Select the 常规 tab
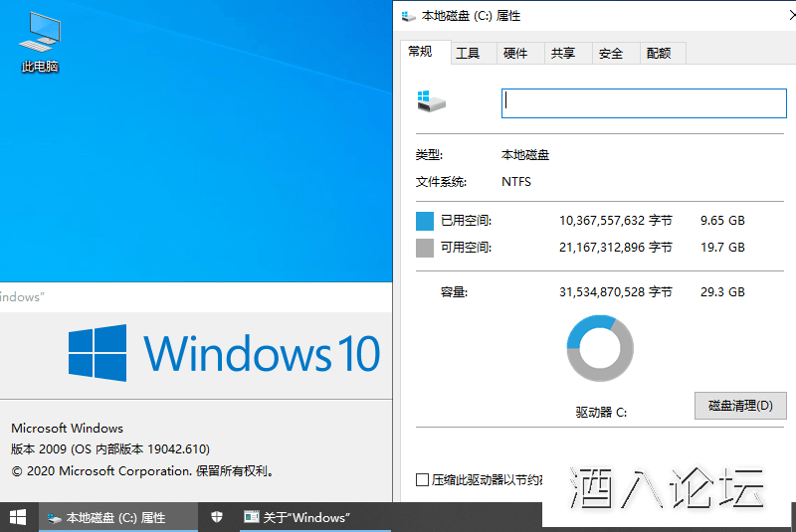Screen dimensions: 796x532 (x=426, y=52)
